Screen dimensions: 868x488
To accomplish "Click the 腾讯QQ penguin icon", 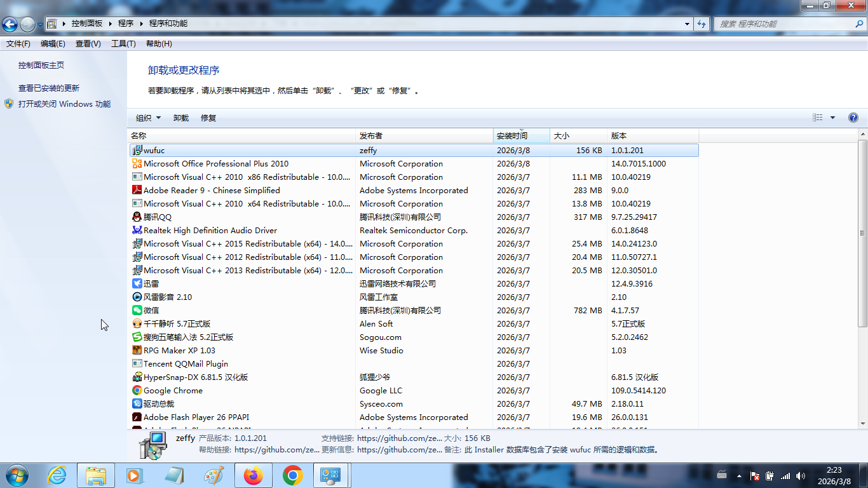I will [x=137, y=217].
